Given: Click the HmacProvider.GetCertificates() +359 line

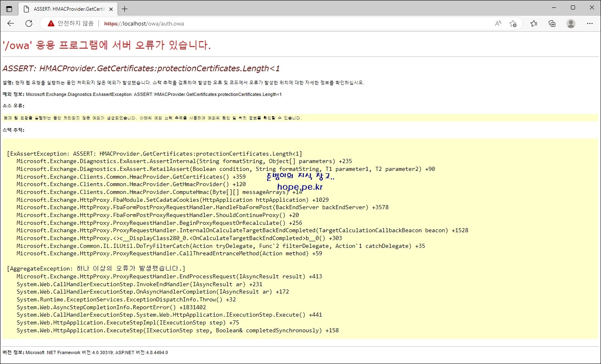Looking at the screenshot, I should click(x=131, y=177).
